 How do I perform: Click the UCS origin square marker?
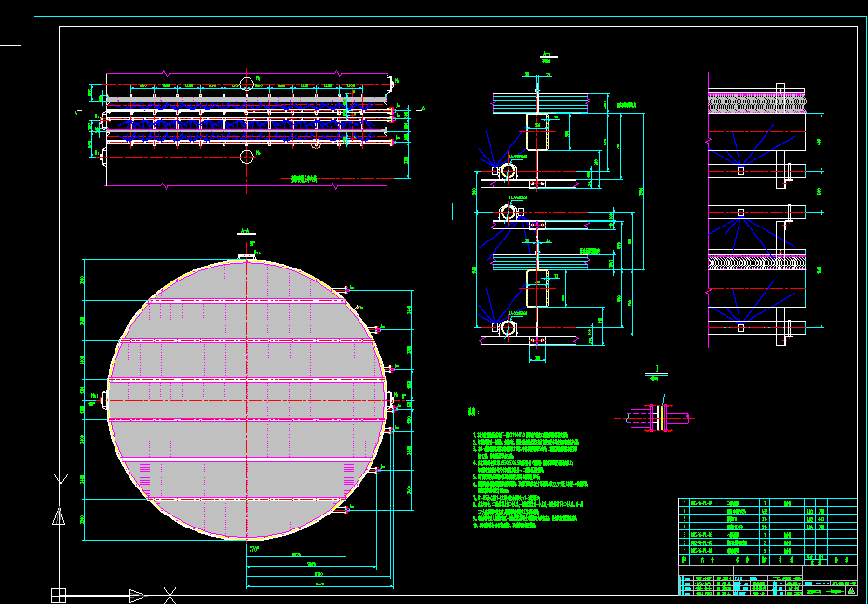pos(59,594)
